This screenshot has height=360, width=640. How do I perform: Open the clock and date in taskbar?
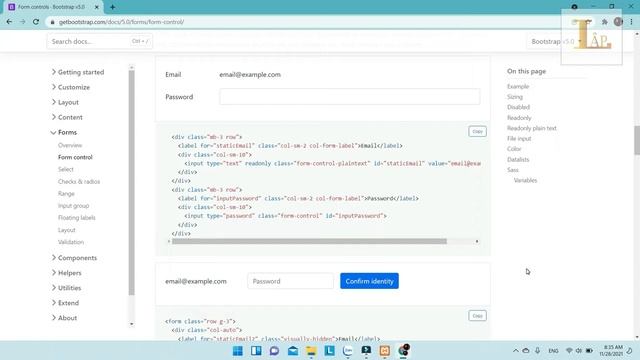[x=611, y=351]
